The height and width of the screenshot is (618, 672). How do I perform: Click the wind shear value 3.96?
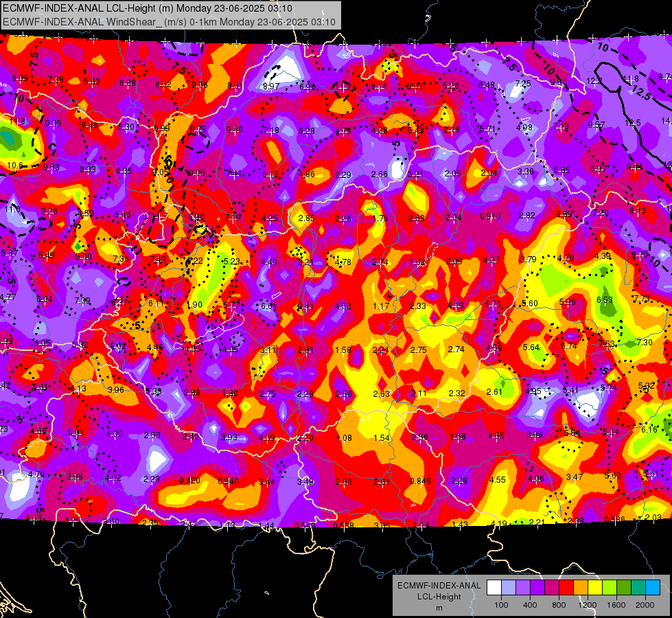tap(116, 390)
